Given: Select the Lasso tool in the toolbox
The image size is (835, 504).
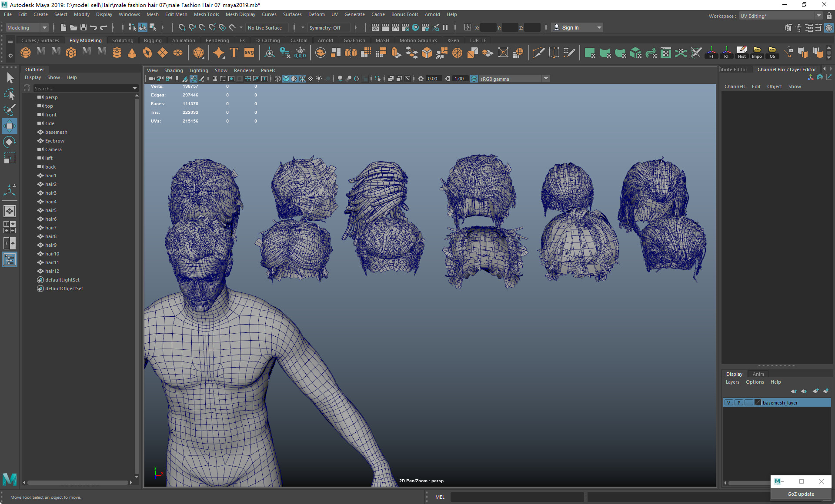Looking at the screenshot, I should (x=10, y=94).
